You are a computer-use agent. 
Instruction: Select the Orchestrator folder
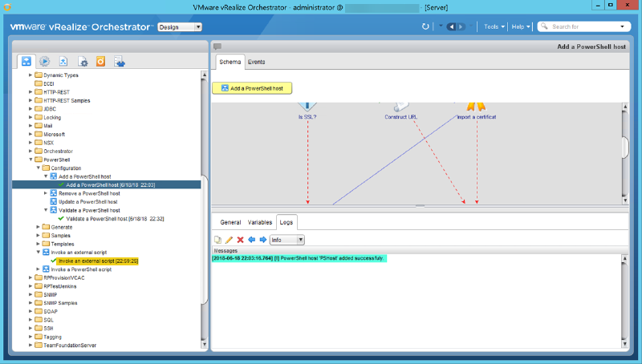[54, 152]
